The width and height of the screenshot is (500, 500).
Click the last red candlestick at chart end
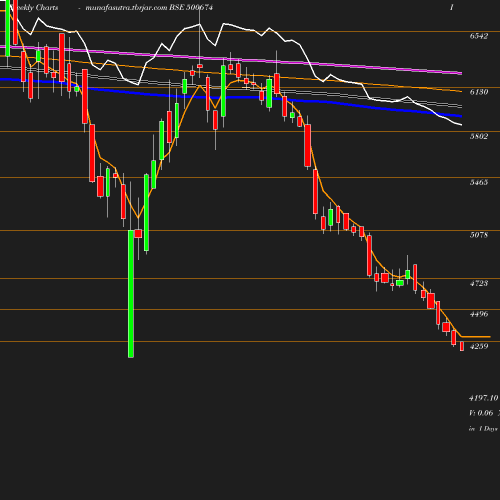462,346
